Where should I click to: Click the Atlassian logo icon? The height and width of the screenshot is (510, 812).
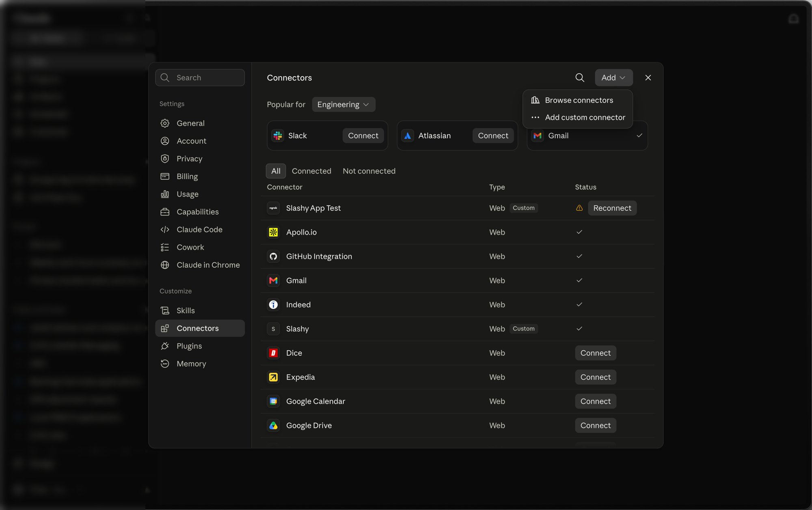pyautogui.click(x=408, y=136)
